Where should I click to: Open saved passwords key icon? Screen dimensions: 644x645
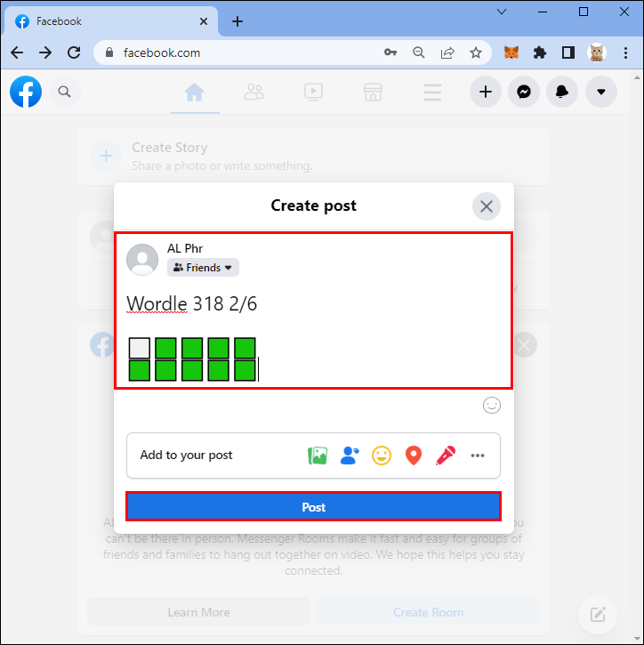coord(390,52)
